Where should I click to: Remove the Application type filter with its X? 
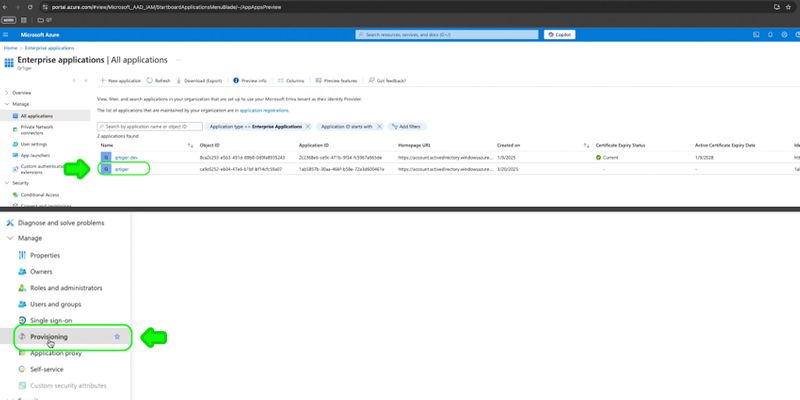[x=308, y=126]
